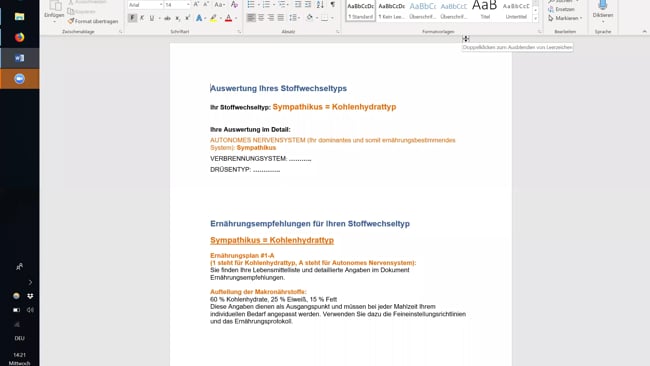Open the font size 14 dropdown
The height and width of the screenshot is (366, 650).
point(188,5)
